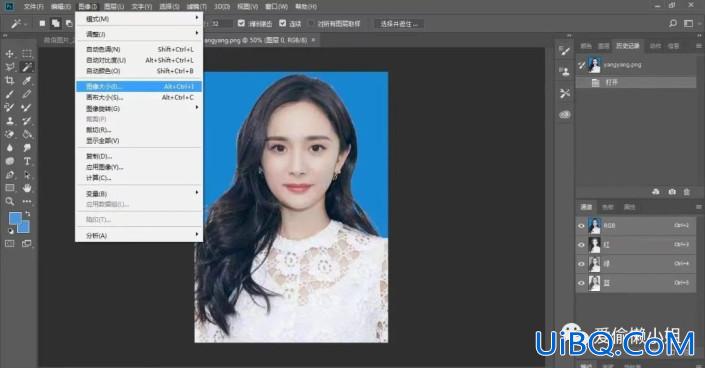Click the foreground blue color swatch
Image resolution: width=705 pixels, height=368 pixels.
15,219
